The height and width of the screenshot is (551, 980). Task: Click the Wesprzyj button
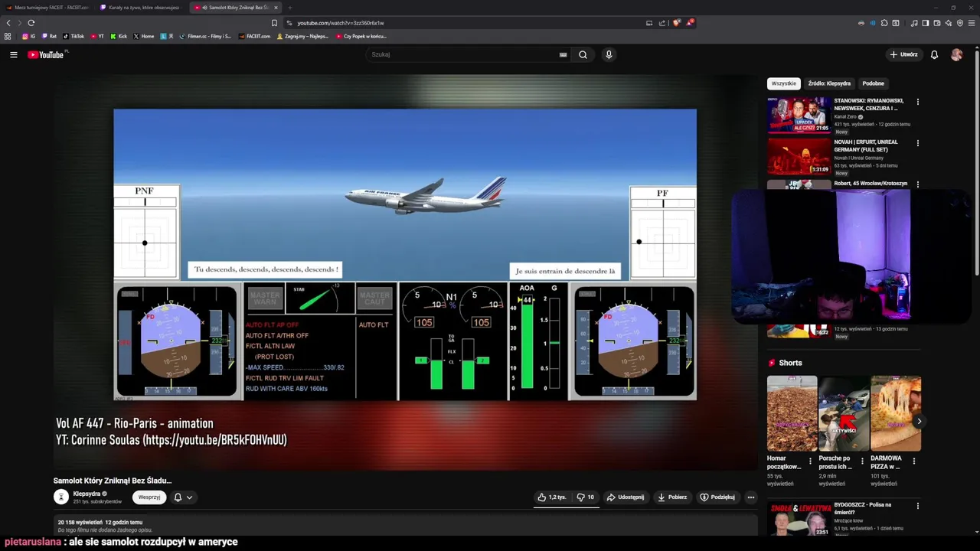pyautogui.click(x=149, y=497)
